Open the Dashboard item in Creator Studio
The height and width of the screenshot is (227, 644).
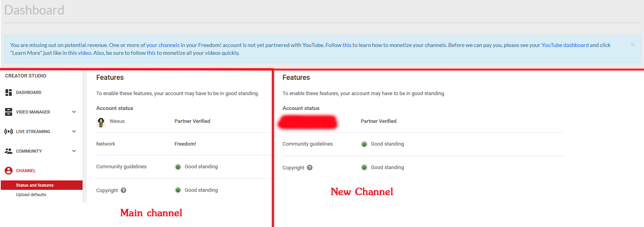point(29,93)
